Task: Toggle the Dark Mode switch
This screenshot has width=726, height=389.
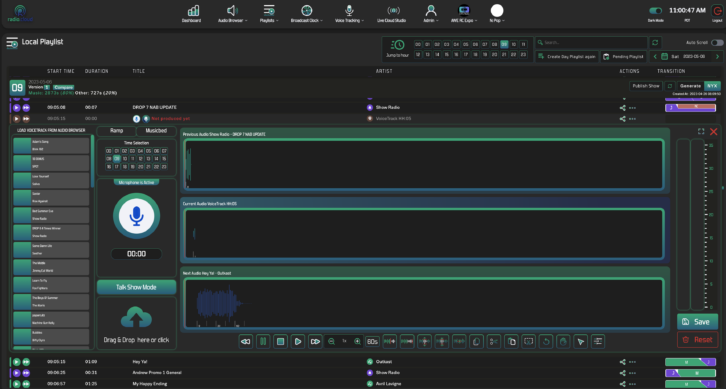Action: [x=656, y=11]
